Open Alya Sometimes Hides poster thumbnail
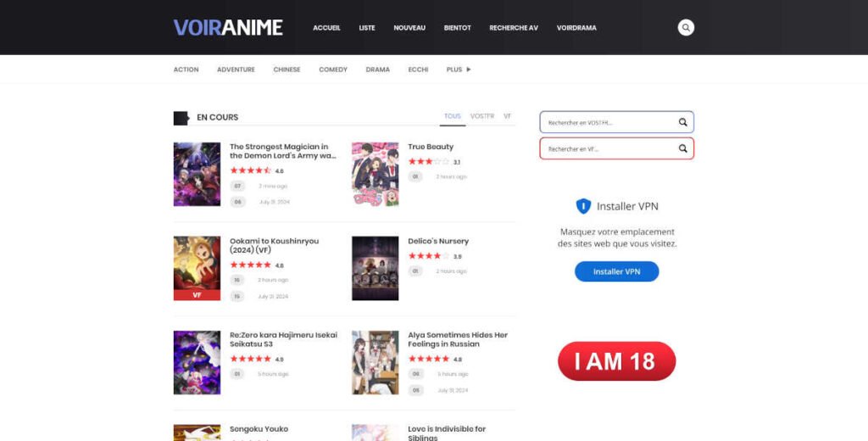Image resolution: width=868 pixels, height=441 pixels. tap(376, 363)
